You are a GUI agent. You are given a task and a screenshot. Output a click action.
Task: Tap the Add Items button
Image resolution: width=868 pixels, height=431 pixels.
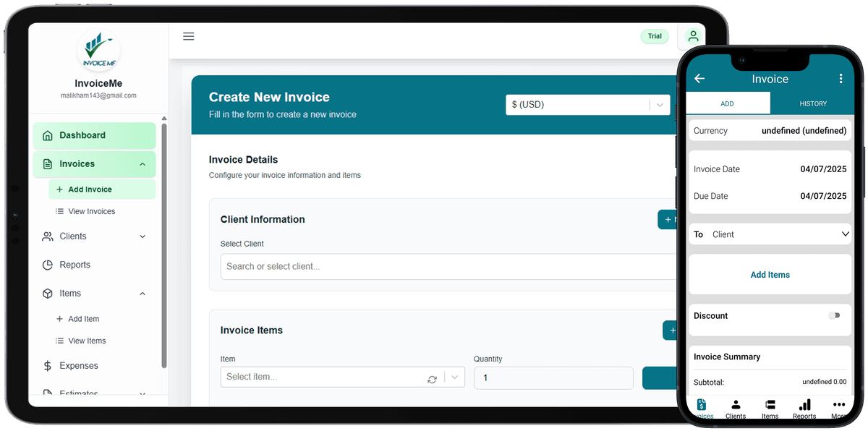[x=770, y=275]
